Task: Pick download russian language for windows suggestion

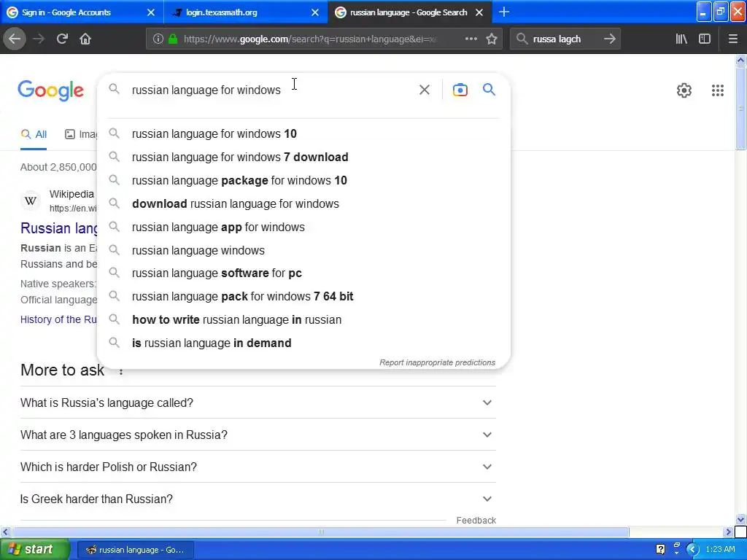Action: [303, 204]
